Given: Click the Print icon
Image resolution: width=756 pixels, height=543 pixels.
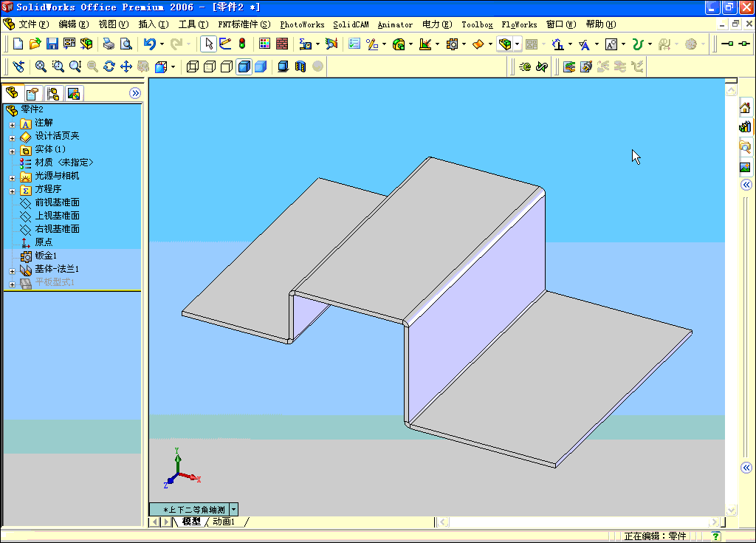Looking at the screenshot, I should [x=109, y=44].
